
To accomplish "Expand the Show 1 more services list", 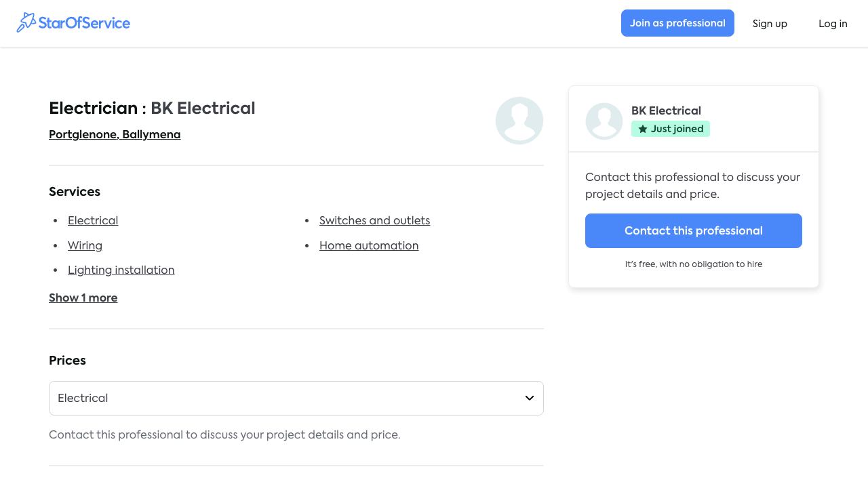I will pos(83,298).
